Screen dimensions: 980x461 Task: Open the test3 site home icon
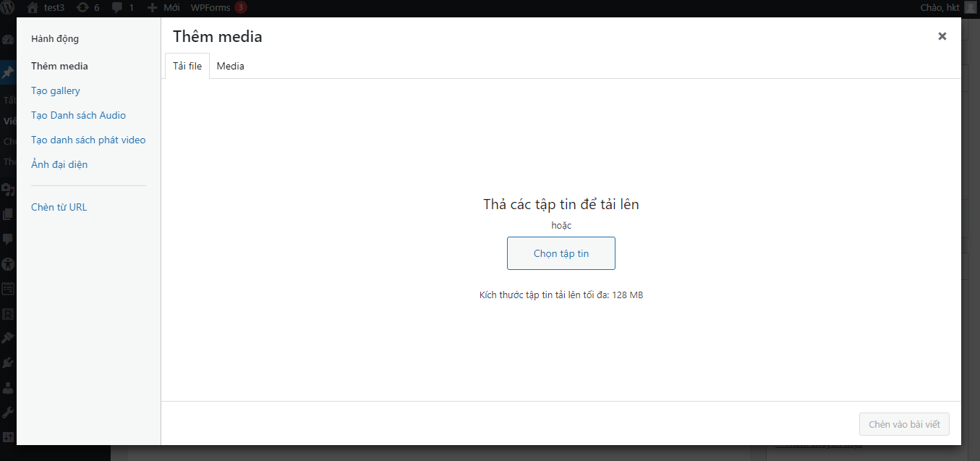(x=32, y=8)
